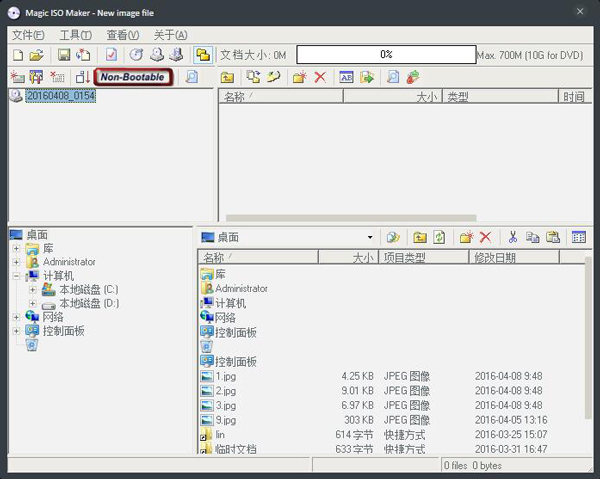The image size is (600, 479).
Task: Click the yellow undo arrow icon in image toolbar
Action: pos(273,77)
